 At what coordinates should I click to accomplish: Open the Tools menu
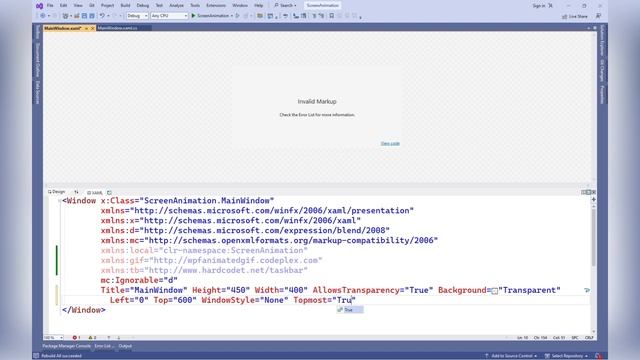195,5
